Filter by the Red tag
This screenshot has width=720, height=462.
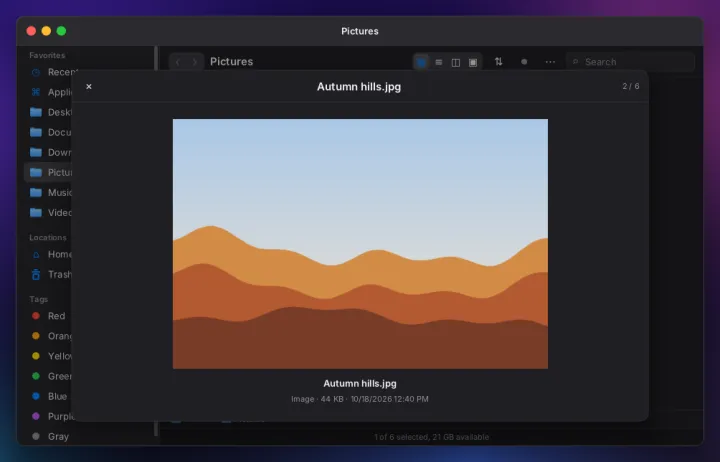click(x=48, y=316)
